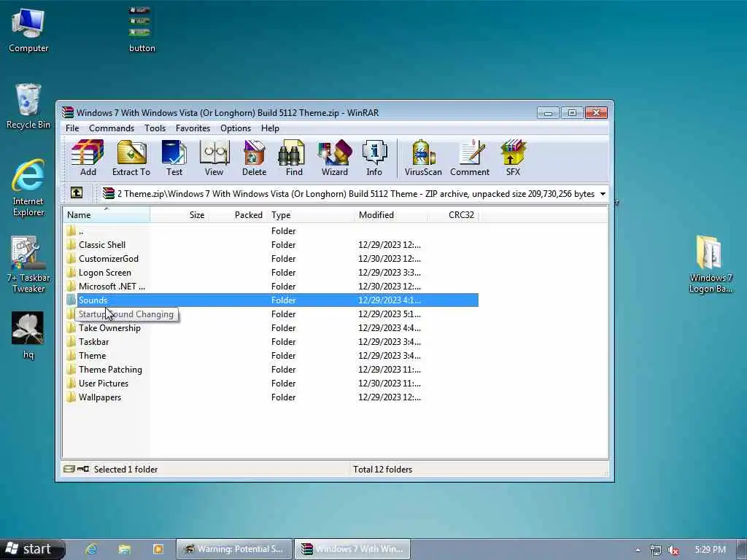Click the Add toolbar icon in WinRAR
The image size is (747, 560).
coord(88,158)
